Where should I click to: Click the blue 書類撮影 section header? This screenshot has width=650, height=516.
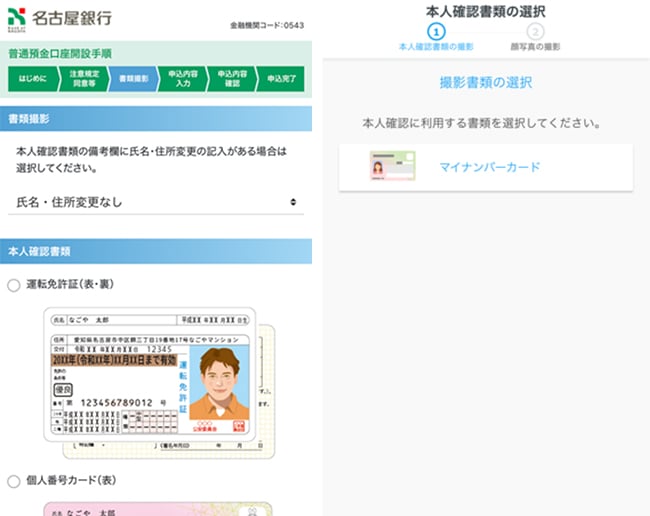click(156, 118)
